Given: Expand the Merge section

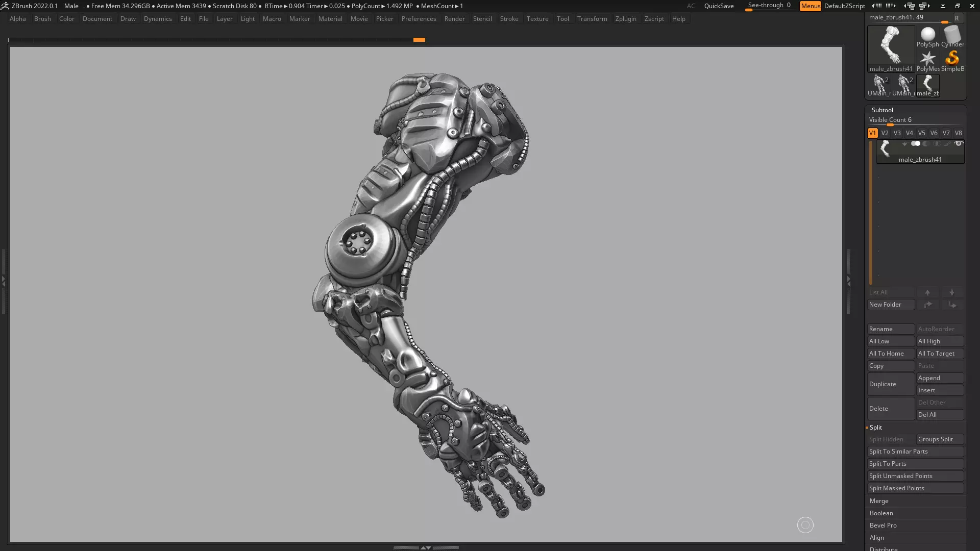Looking at the screenshot, I should tap(879, 501).
